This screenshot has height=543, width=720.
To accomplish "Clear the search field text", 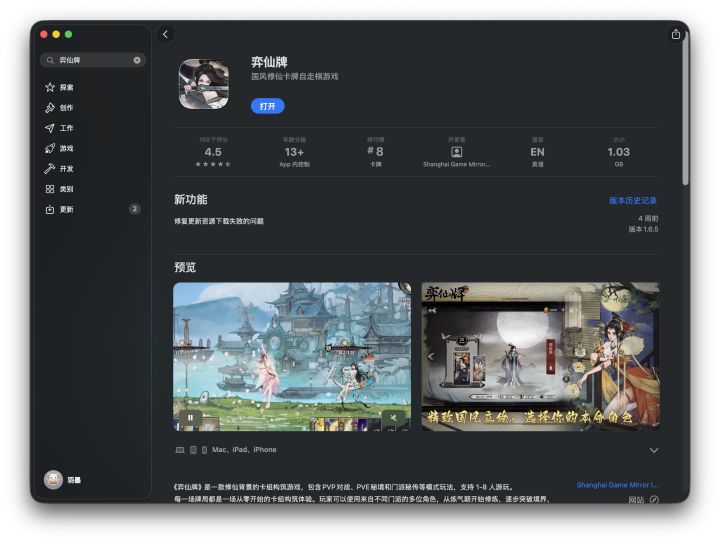I will (137, 60).
